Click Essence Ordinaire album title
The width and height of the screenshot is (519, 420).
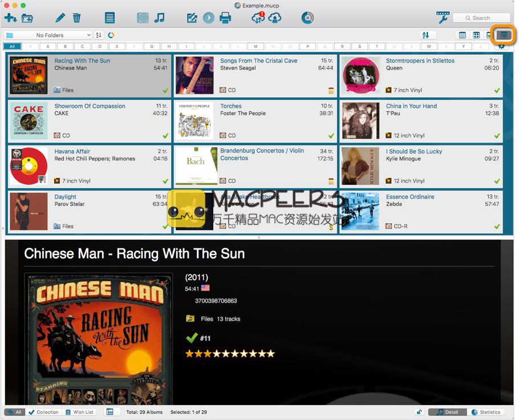(409, 197)
